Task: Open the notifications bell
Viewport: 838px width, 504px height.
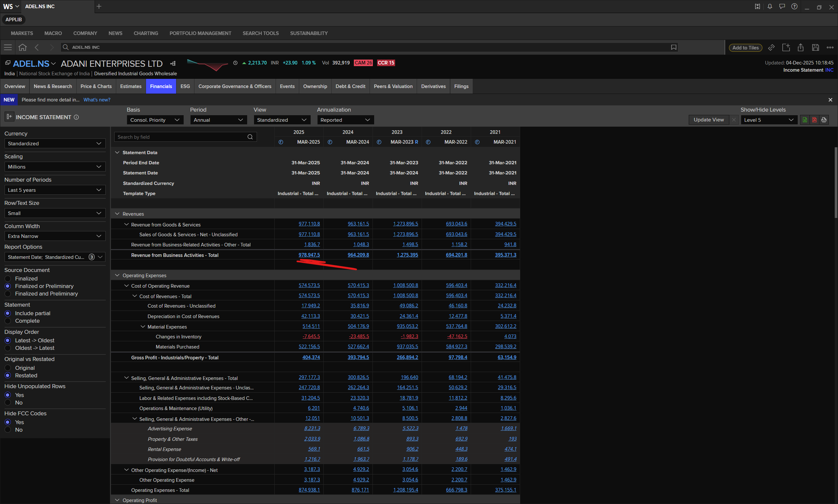Action: (x=770, y=7)
